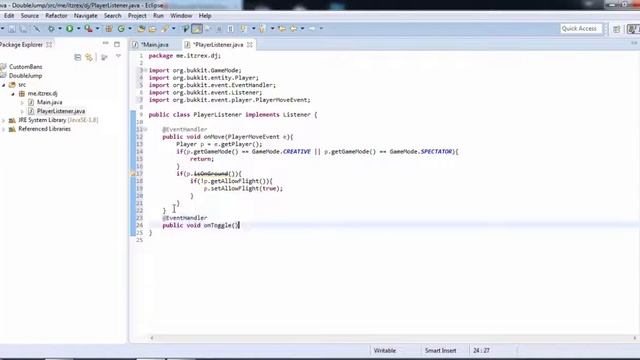
Task: Select the JRE System Library icon
Action: coord(12,120)
